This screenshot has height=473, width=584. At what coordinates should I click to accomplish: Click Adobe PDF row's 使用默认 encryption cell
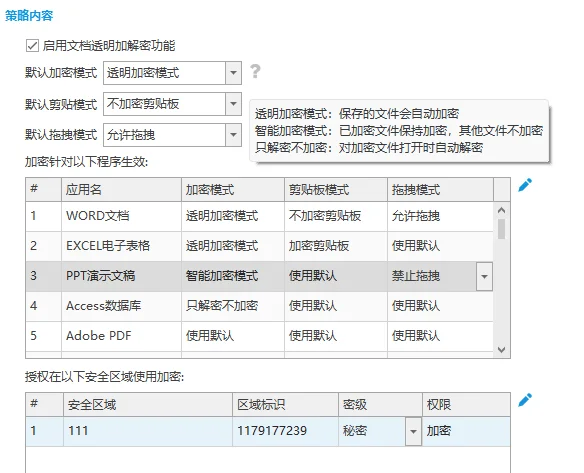[x=233, y=336]
